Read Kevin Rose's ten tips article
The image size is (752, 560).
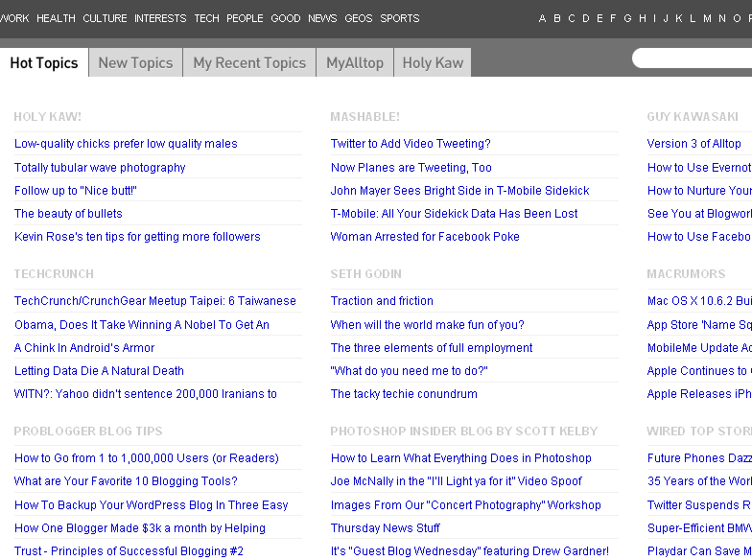pos(137,236)
